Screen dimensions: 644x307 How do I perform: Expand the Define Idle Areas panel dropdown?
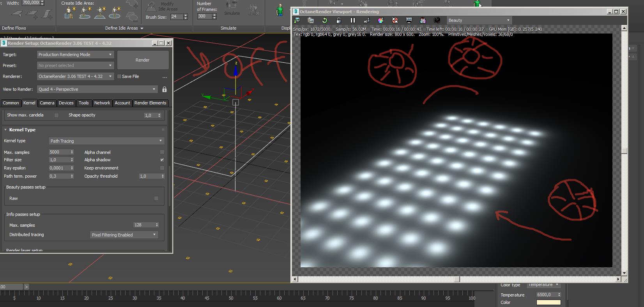click(142, 28)
